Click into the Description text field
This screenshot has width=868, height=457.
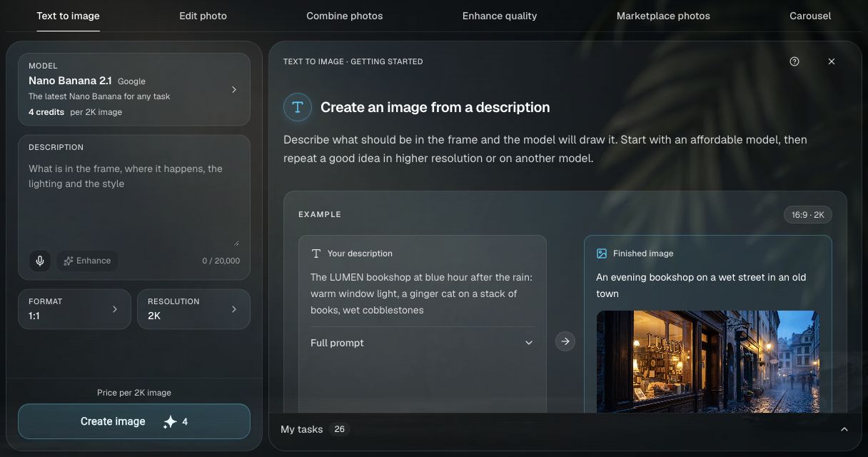coord(134,204)
